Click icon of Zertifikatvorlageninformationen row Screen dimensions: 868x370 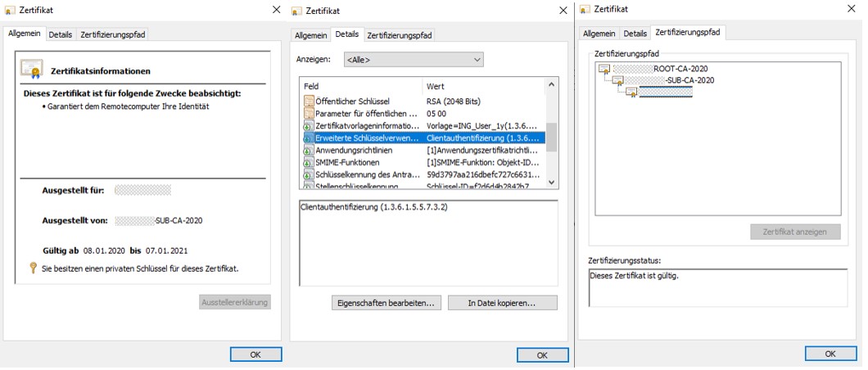coord(309,125)
